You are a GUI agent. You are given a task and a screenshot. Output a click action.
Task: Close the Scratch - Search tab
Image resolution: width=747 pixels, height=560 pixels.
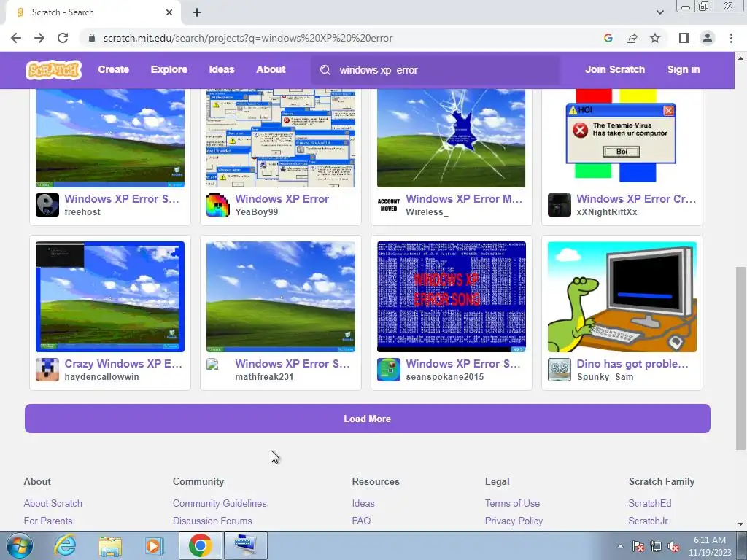click(169, 12)
